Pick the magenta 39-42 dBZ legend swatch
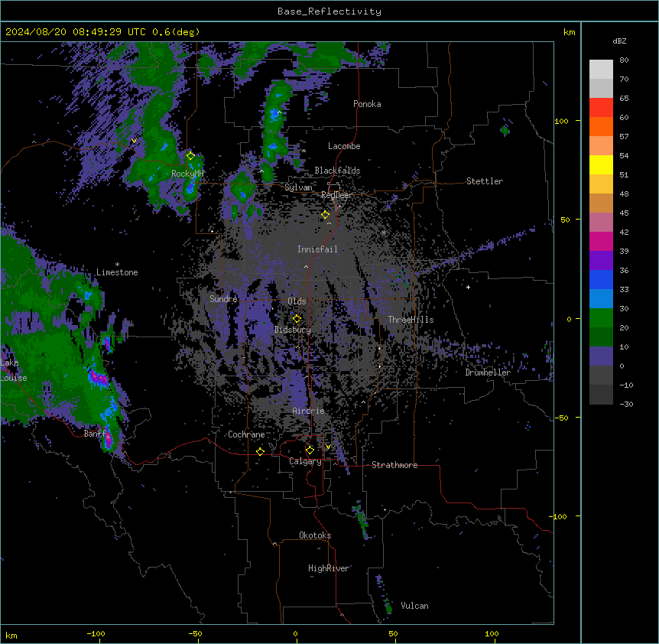Screen dimensions: 659x644 tap(601, 241)
